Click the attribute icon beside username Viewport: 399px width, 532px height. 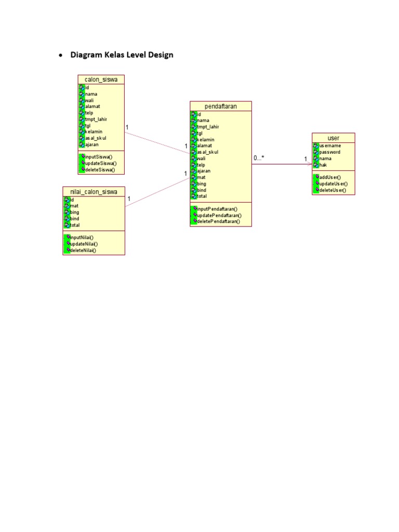[x=316, y=146]
